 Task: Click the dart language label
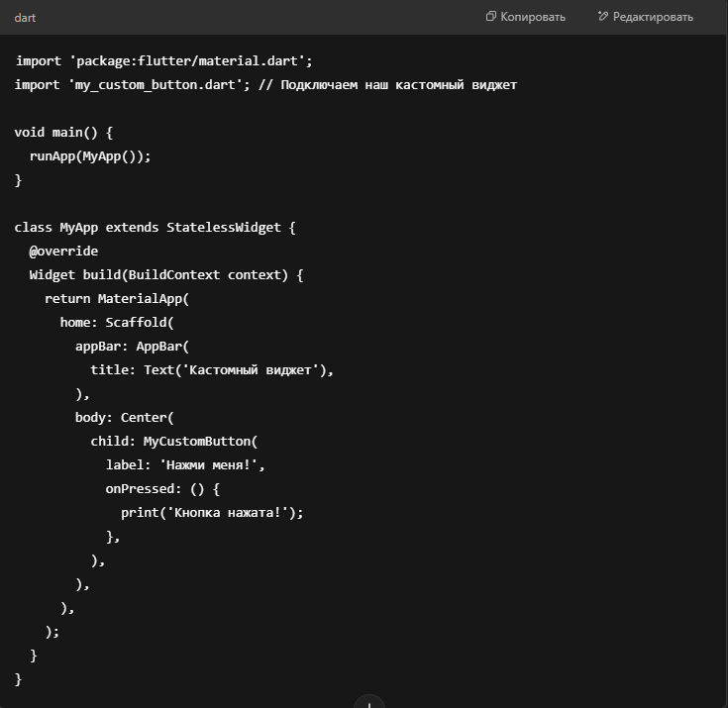point(25,18)
